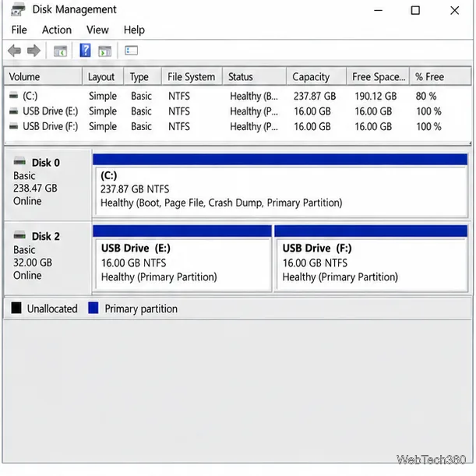This screenshot has width=476, height=476.
Task: Open the View menu
Action: point(97,30)
